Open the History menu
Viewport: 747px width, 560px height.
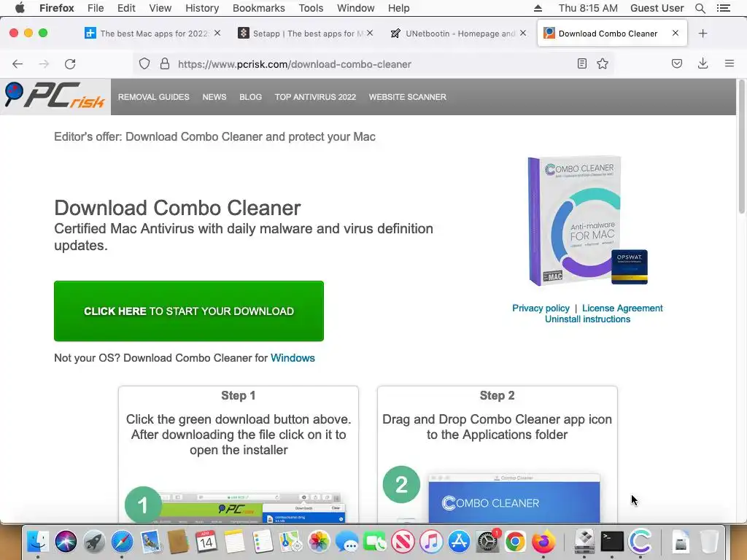202,8
